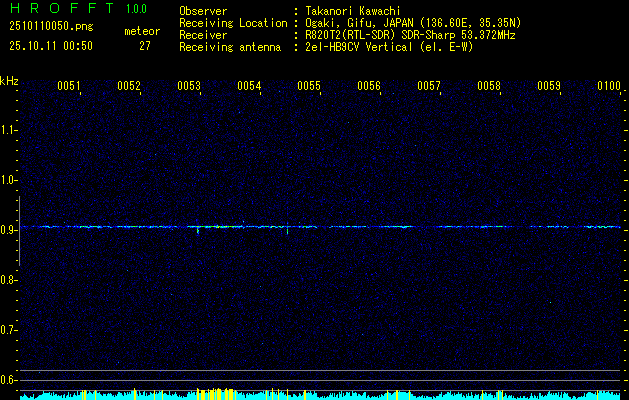Click the timestamp 25.10.11 00:50

click(51, 46)
